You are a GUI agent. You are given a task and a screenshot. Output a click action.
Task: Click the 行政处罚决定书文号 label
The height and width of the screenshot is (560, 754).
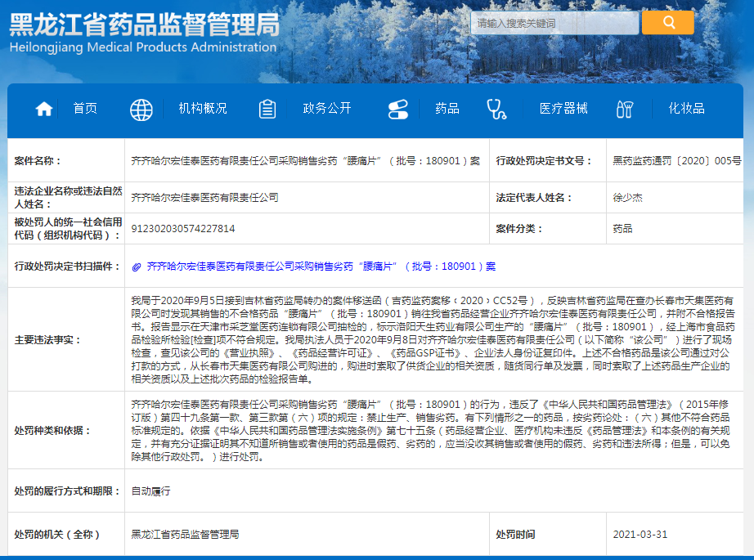543,160
